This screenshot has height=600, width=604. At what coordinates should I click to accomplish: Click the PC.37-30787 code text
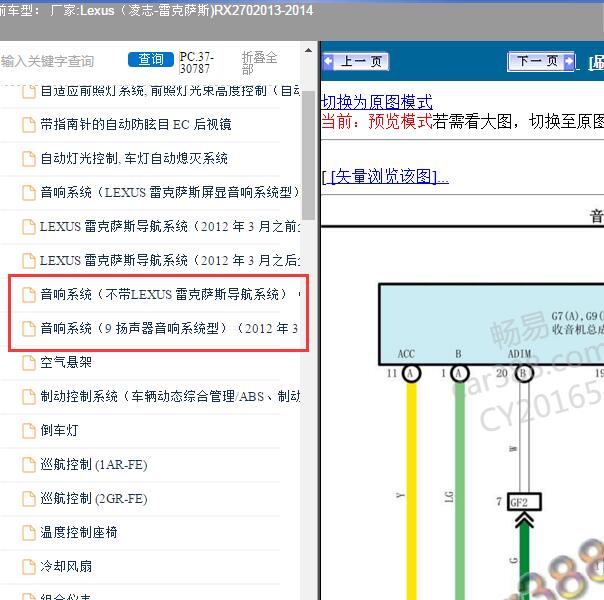[196, 63]
